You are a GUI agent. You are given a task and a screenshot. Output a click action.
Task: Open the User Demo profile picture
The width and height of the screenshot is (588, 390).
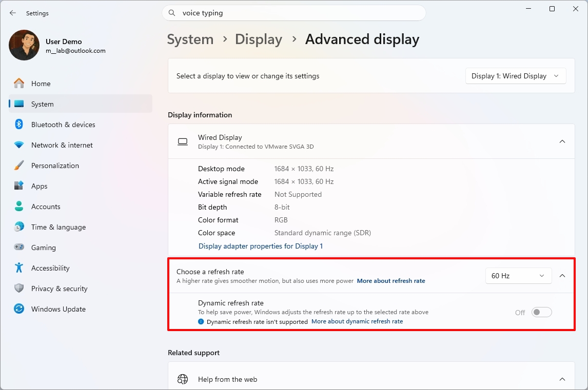[x=24, y=45]
